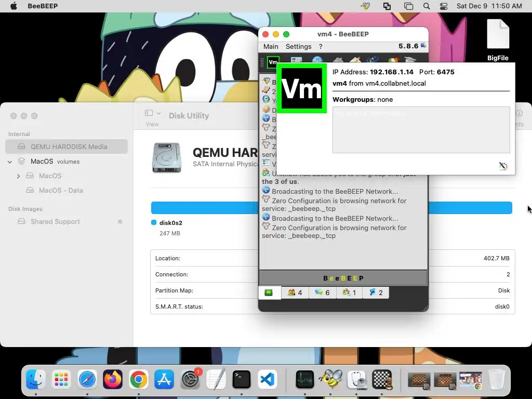The width and height of the screenshot is (532, 399).
Task: Click the status information box in the popup
Action: click(421, 129)
